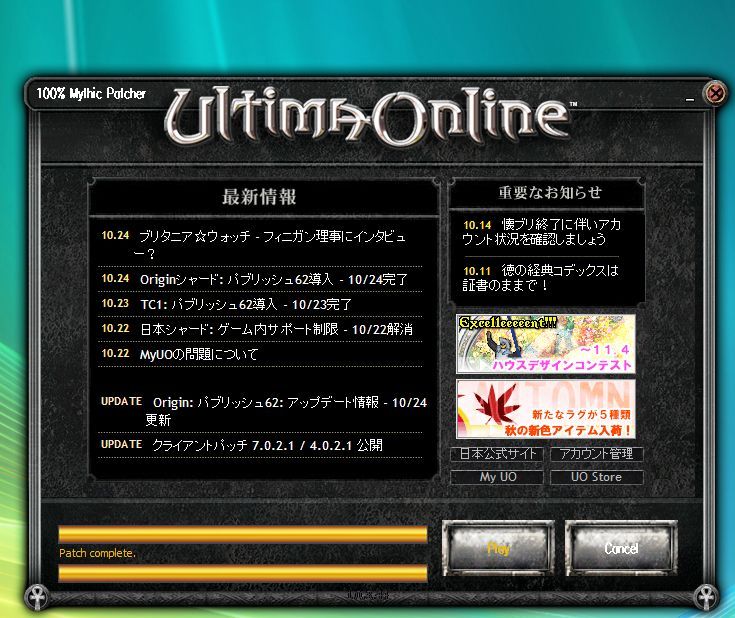Click the Play button
This screenshot has height=618, width=735.
click(x=498, y=548)
